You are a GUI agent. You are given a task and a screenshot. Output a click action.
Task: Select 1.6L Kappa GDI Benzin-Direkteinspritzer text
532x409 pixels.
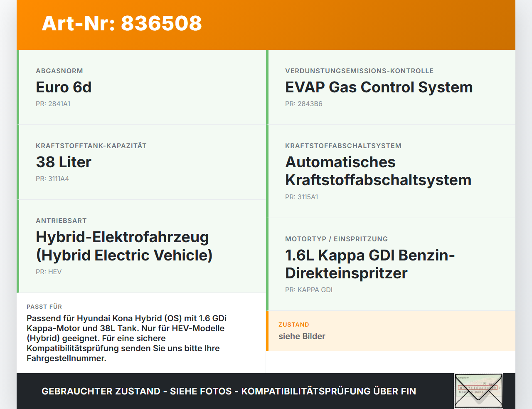tap(370, 264)
